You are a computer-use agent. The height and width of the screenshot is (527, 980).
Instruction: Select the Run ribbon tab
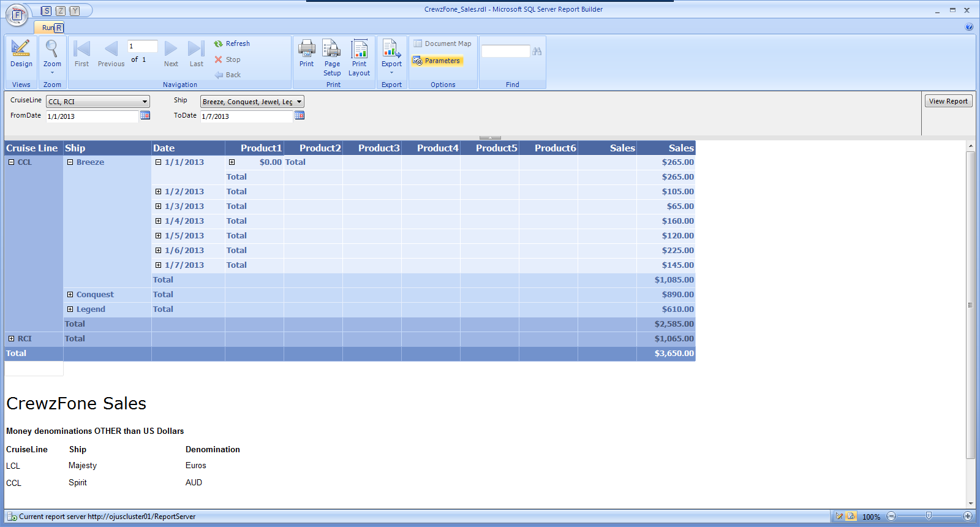[49, 28]
